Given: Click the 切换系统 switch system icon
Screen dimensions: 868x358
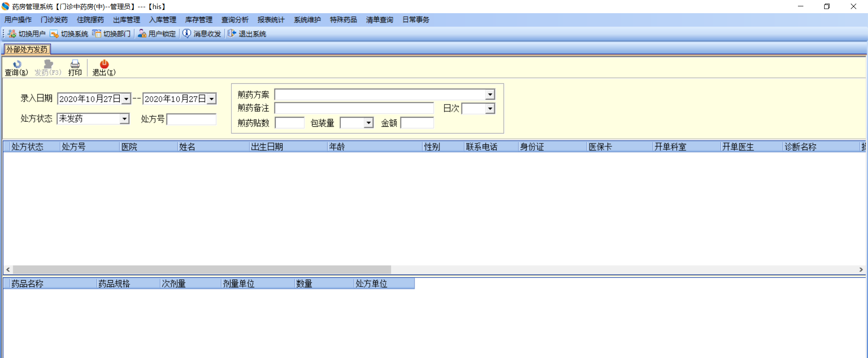Looking at the screenshot, I should pos(54,34).
